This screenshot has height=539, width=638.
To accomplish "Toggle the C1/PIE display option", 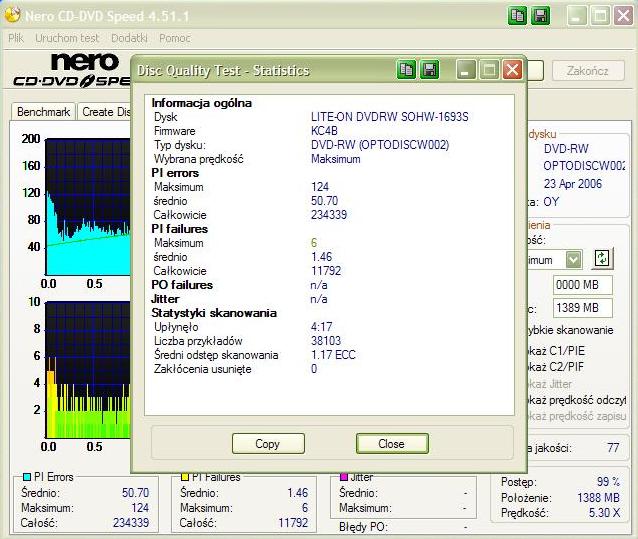I will click(555, 351).
